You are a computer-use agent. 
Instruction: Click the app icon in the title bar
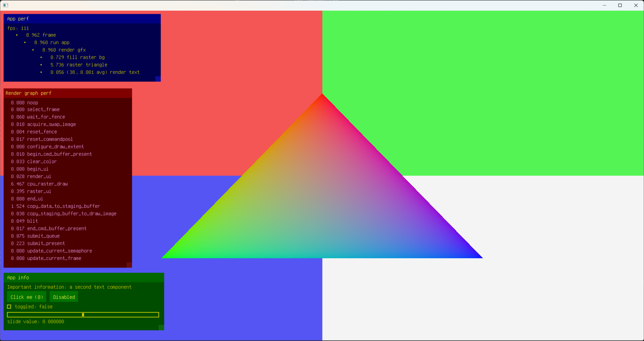coord(5,5)
